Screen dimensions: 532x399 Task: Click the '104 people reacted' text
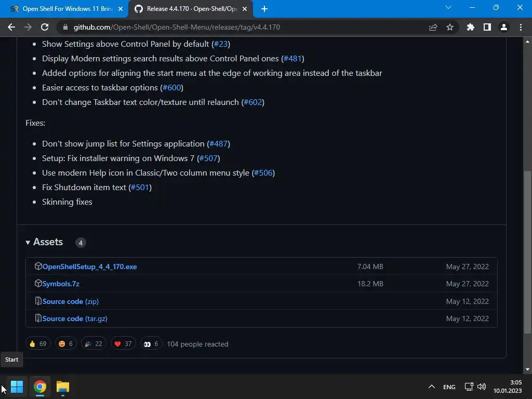(197, 344)
